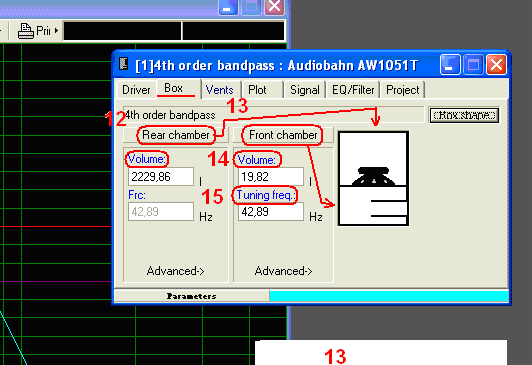
Task: Click the cyan progress bar
Action: point(389,296)
